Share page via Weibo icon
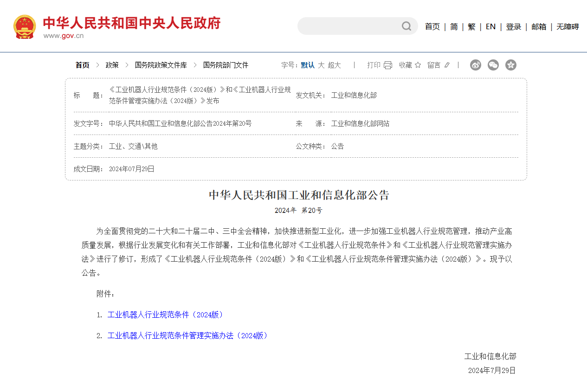 [476, 65]
